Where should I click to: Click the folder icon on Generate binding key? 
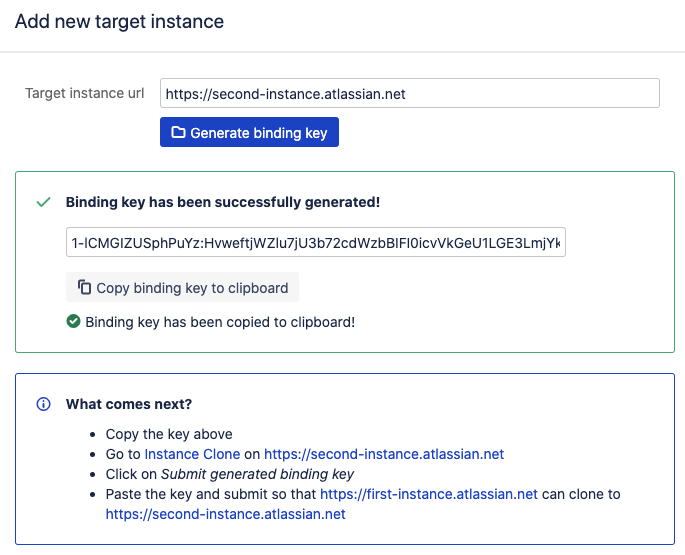pyautogui.click(x=178, y=132)
